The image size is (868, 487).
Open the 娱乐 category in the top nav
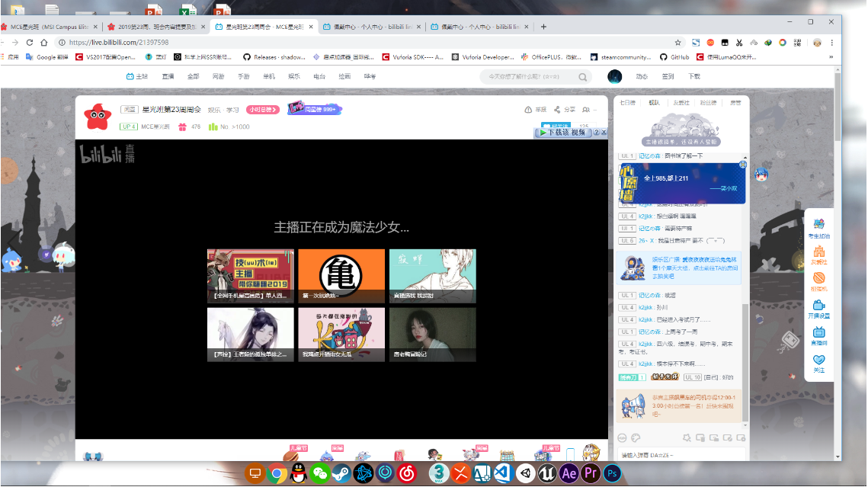(294, 76)
